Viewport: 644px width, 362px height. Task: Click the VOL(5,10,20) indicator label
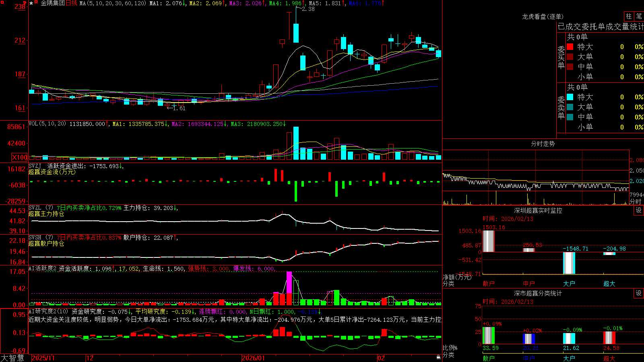47,124
